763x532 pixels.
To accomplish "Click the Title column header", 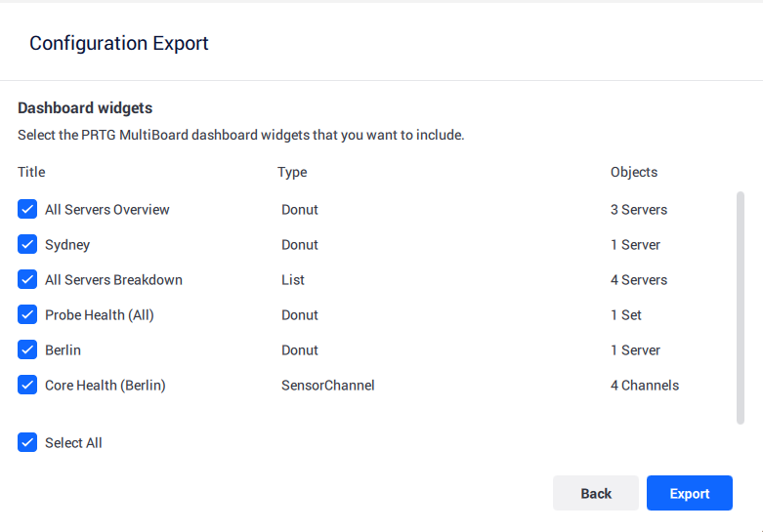I will 31,172.
